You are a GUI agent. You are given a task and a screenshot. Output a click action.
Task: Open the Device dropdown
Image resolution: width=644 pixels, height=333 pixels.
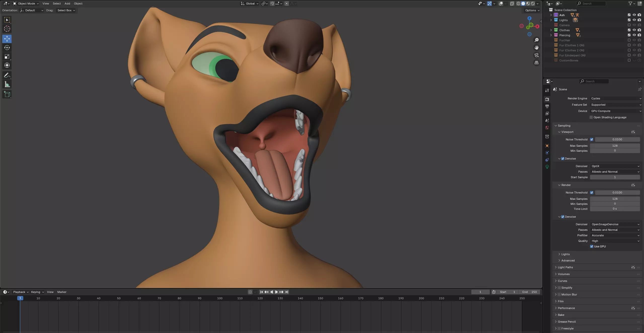click(x=616, y=111)
